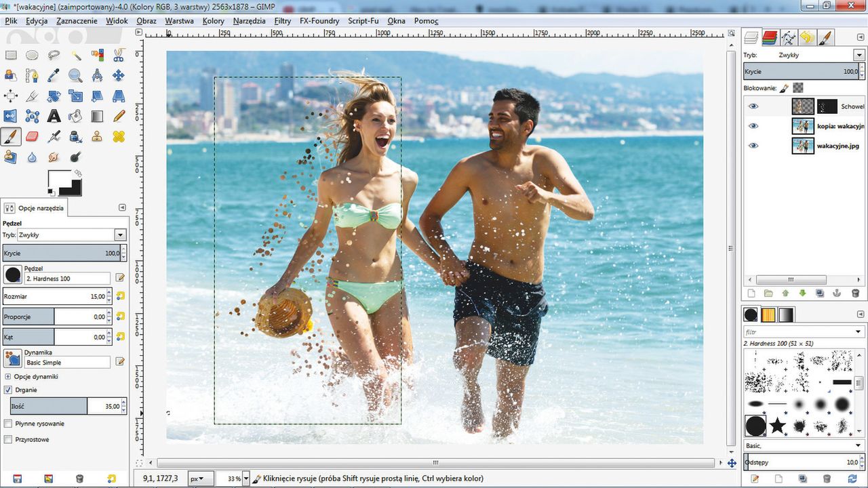This screenshot has width=868, height=488.
Task: Select the Move tool
Action: point(119,76)
